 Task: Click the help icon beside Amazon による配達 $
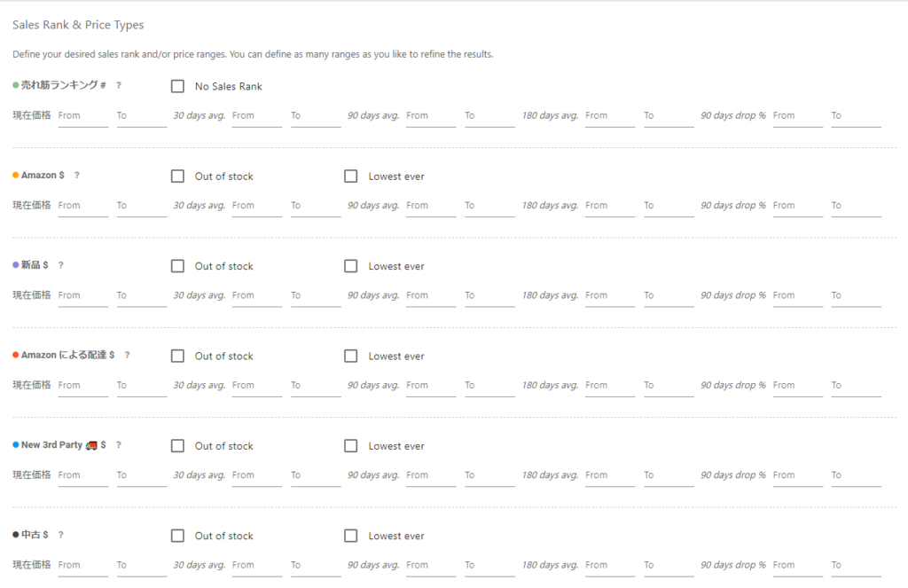click(127, 355)
